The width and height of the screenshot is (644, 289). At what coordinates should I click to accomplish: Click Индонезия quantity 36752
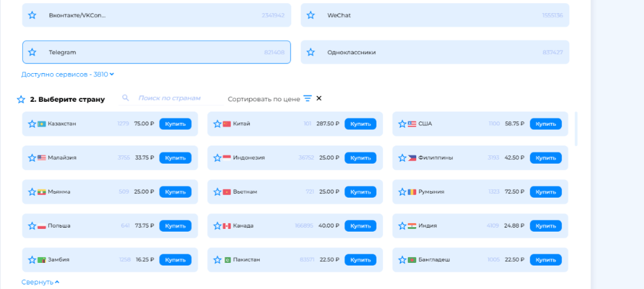[307, 158]
